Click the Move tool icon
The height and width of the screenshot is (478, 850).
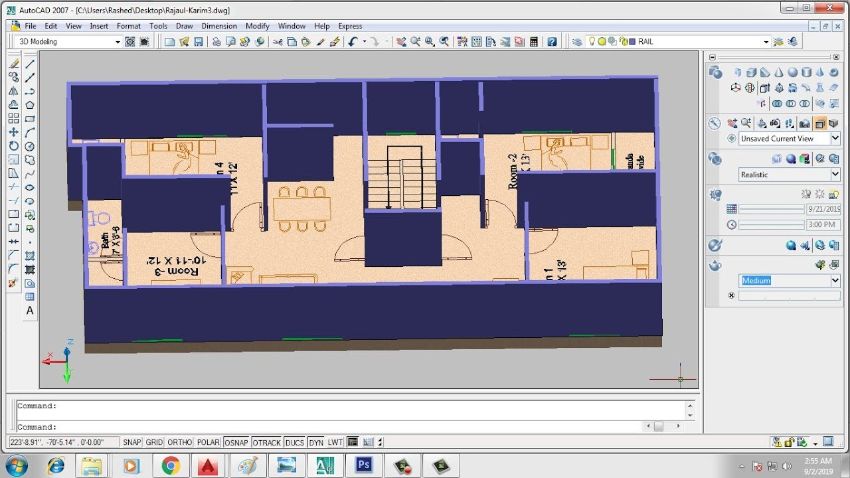point(14,132)
